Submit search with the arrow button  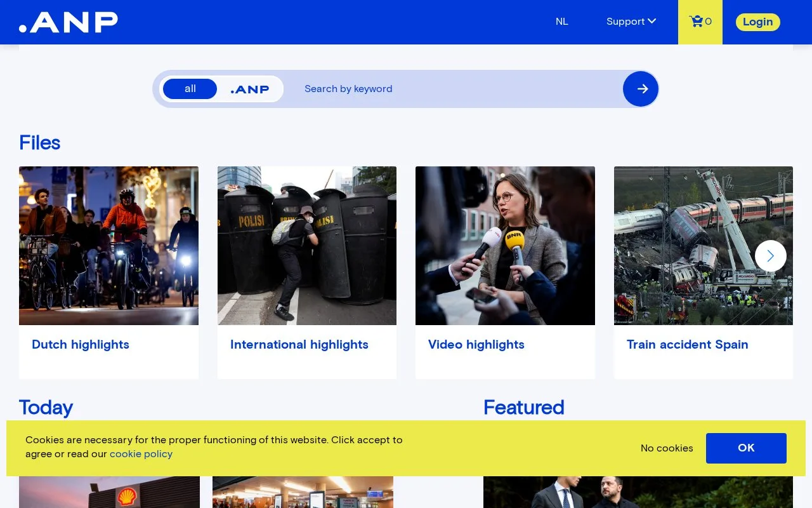(641, 89)
